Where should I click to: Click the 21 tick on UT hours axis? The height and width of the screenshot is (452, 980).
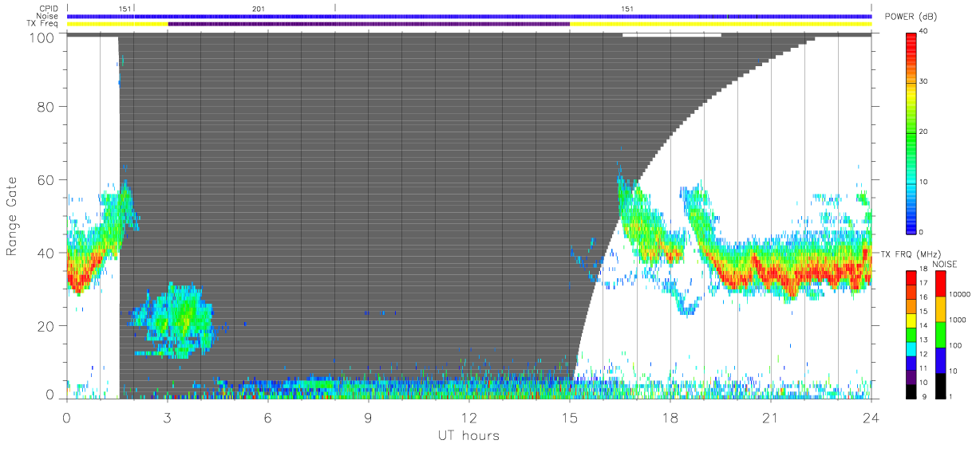click(771, 418)
